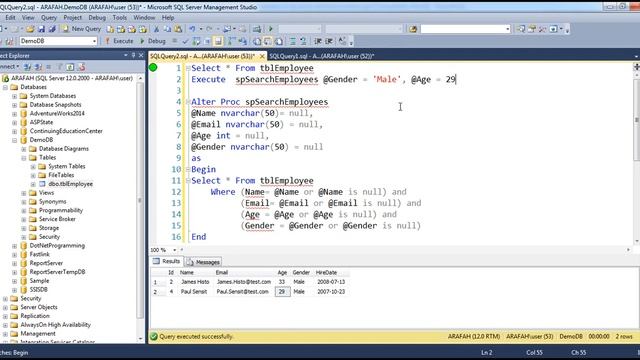The image size is (640, 360).
Task: Switch to the Messages tab
Action: [203, 262]
